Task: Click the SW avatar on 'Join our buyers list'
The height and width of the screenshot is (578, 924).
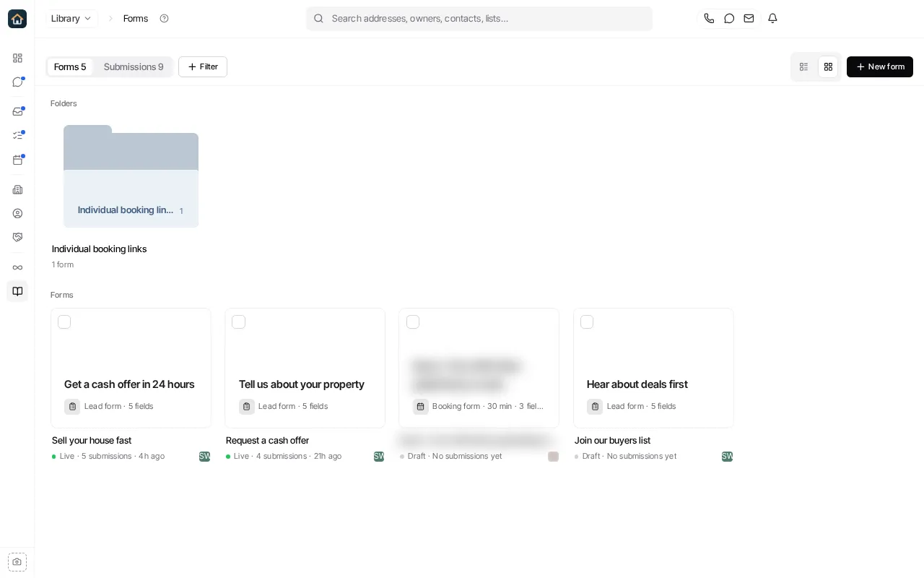Action: (728, 456)
